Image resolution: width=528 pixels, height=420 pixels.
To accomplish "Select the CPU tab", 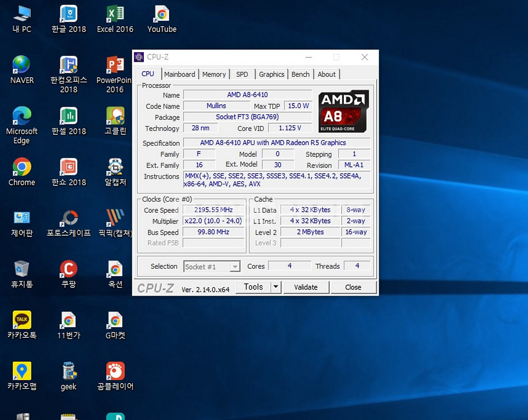I will click(148, 74).
